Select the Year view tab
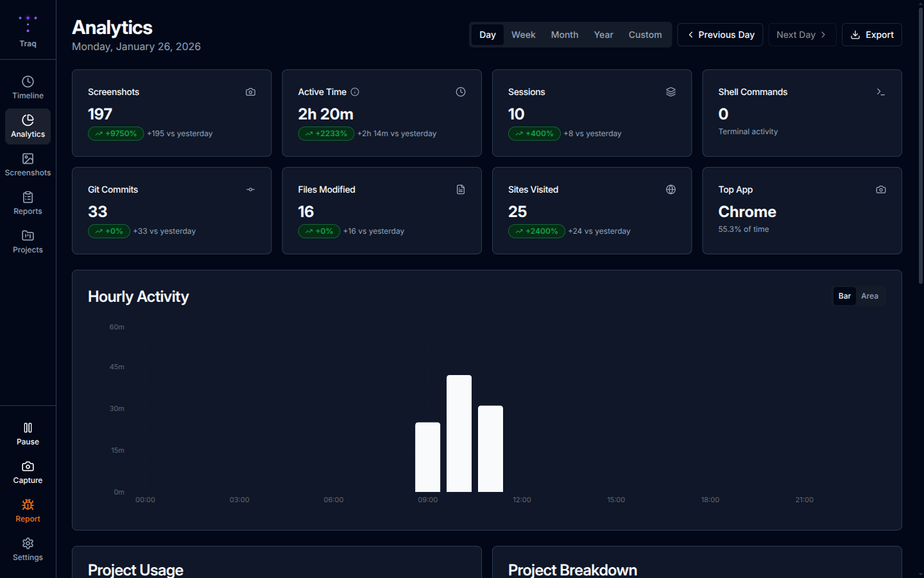The height and width of the screenshot is (578, 924). [x=603, y=35]
